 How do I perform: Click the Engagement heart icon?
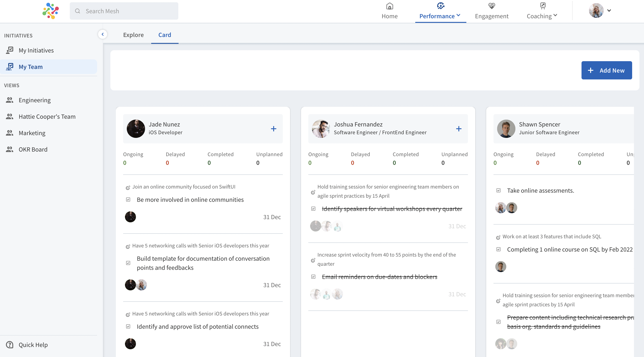491,6
